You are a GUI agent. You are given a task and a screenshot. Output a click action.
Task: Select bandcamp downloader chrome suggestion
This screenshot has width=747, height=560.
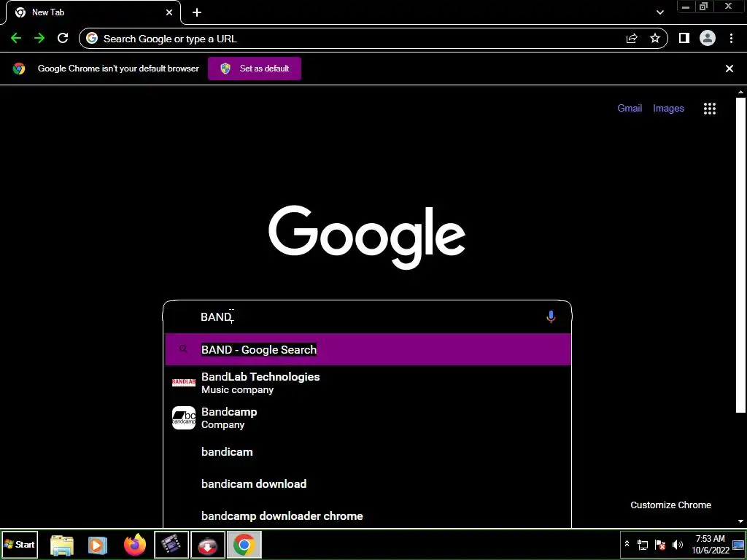click(368, 516)
